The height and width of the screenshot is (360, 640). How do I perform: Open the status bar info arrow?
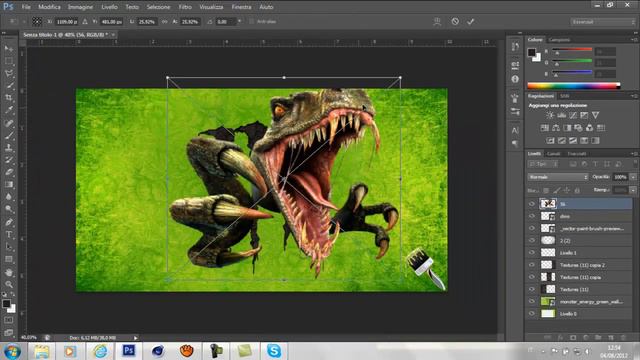coord(136,338)
